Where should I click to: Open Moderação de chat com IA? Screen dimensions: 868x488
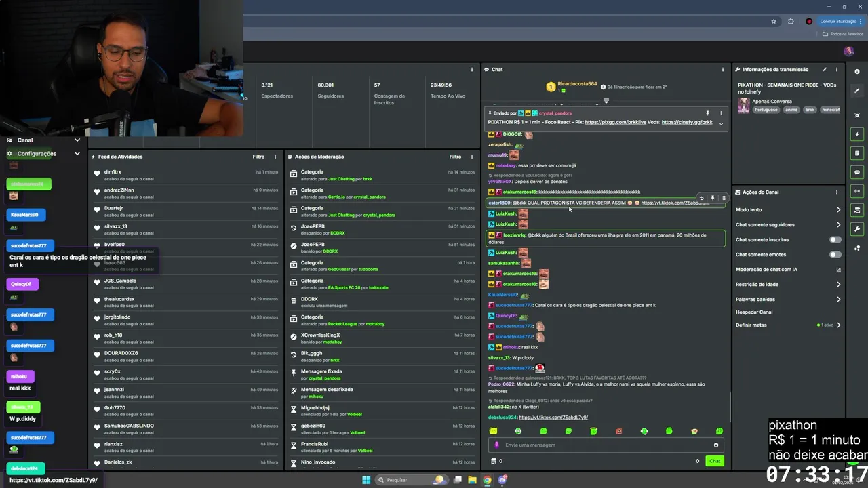(788, 269)
